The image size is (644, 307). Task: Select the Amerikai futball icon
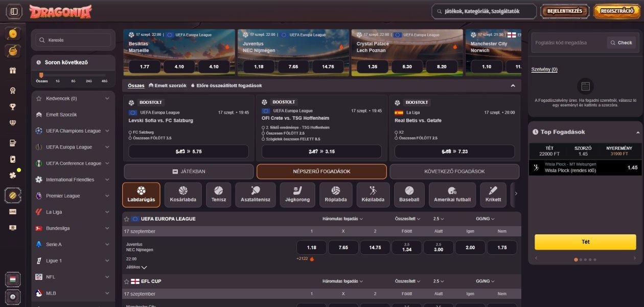452,195
